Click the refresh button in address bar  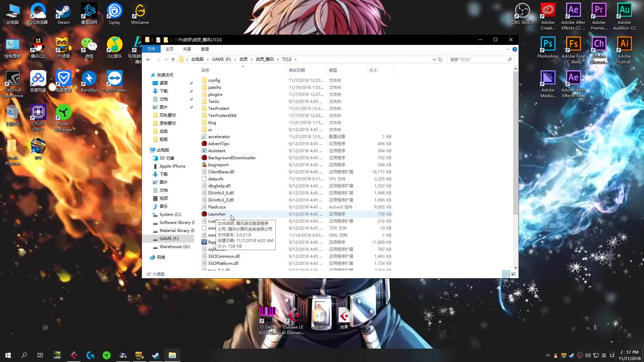coord(440,59)
